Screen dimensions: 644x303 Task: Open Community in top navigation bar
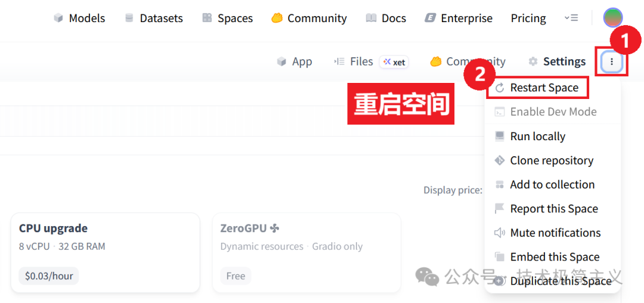(x=309, y=18)
